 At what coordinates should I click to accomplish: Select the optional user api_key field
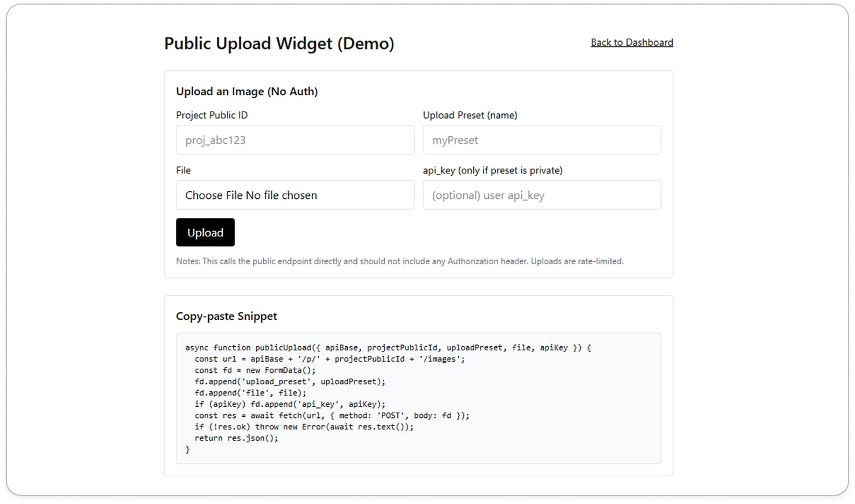[541, 195]
